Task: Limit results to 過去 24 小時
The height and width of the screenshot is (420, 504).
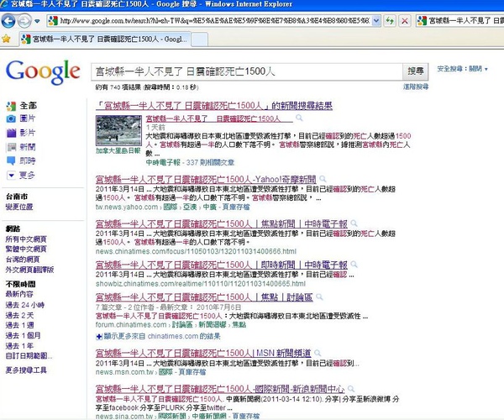Action: 25,305
